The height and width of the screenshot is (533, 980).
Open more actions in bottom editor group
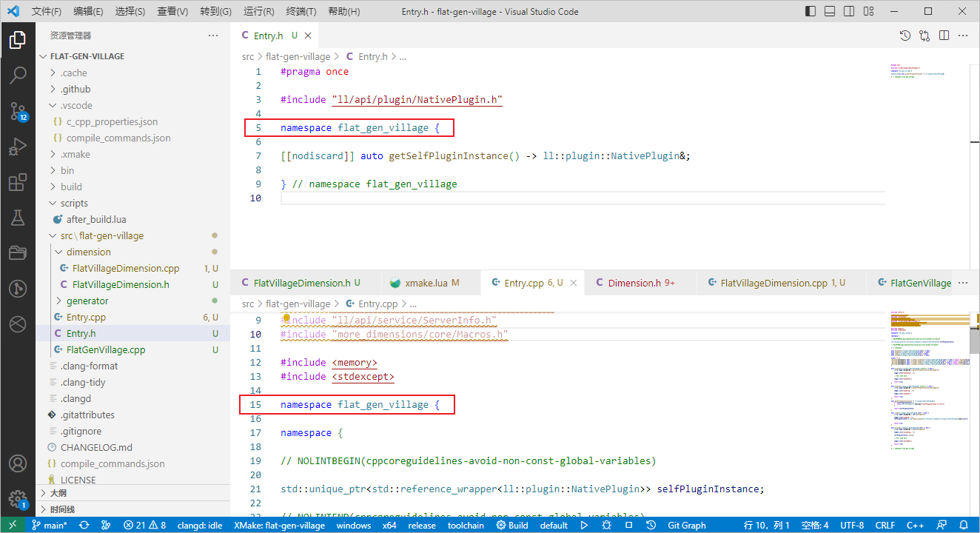(963, 283)
